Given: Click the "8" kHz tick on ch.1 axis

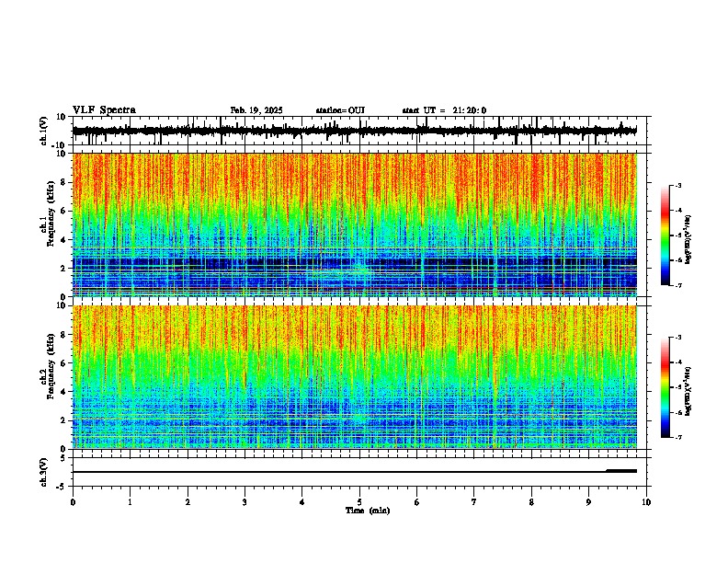Looking at the screenshot, I should click(x=64, y=182).
